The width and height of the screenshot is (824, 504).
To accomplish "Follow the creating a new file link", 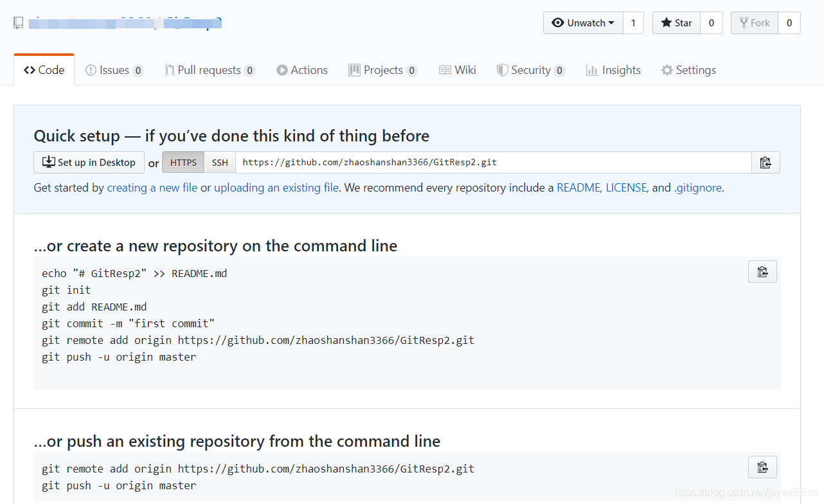I will (152, 188).
